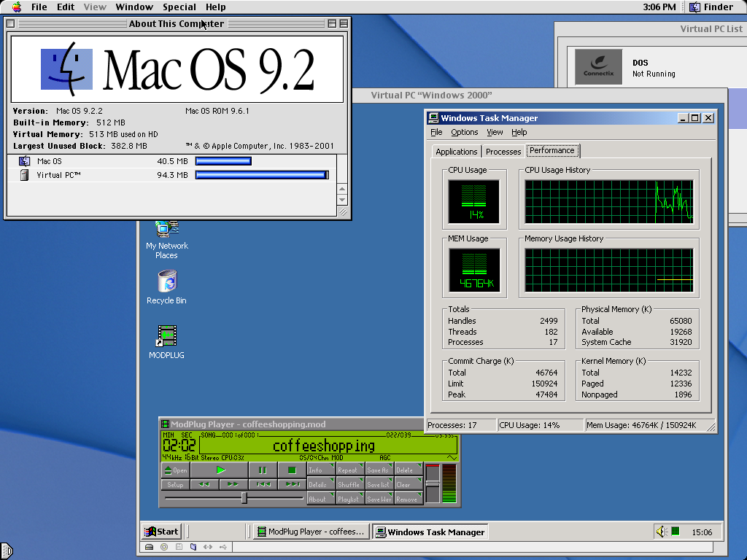Click the About button in ModPlug
This screenshot has height=560, width=747.
(x=321, y=499)
